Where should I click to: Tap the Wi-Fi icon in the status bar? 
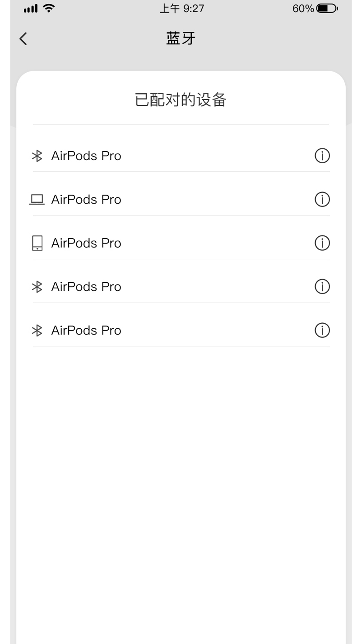(49, 8)
